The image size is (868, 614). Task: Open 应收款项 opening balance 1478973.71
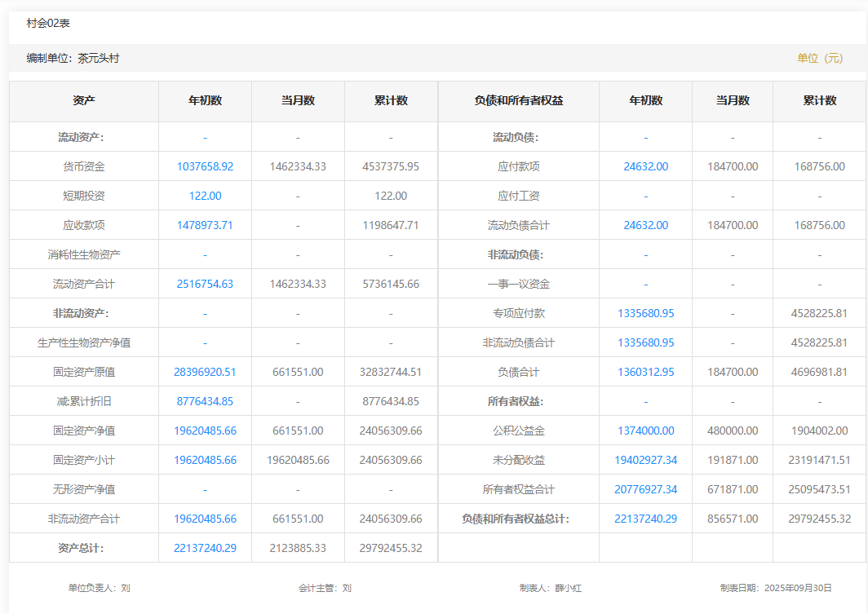tap(205, 225)
